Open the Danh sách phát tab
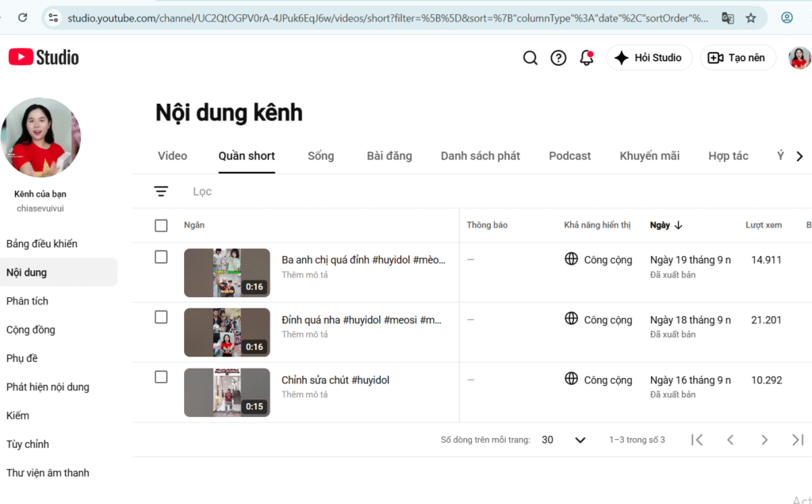812x504 pixels. tap(480, 156)
